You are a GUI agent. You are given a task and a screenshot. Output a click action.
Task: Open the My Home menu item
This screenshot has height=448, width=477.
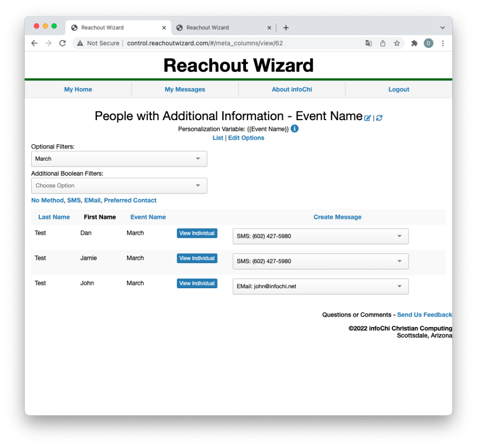click(78, 89)
